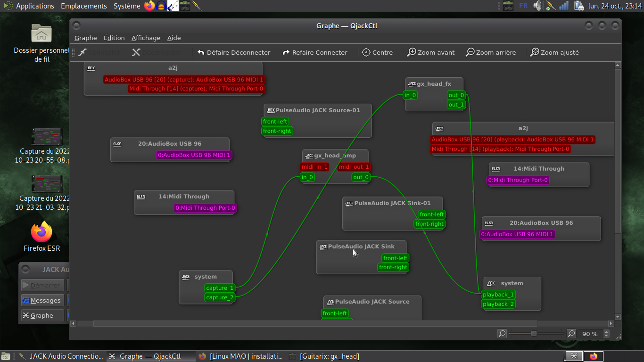Open the Affichage menu
The width and height of the screenshot is (644, 362).
pos(146,38)
